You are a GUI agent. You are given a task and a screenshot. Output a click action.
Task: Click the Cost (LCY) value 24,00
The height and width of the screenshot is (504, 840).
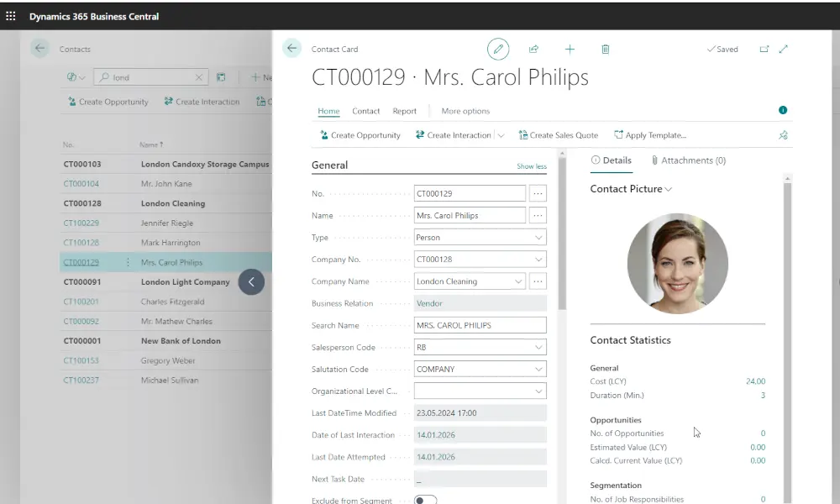[x=755, y=381]
